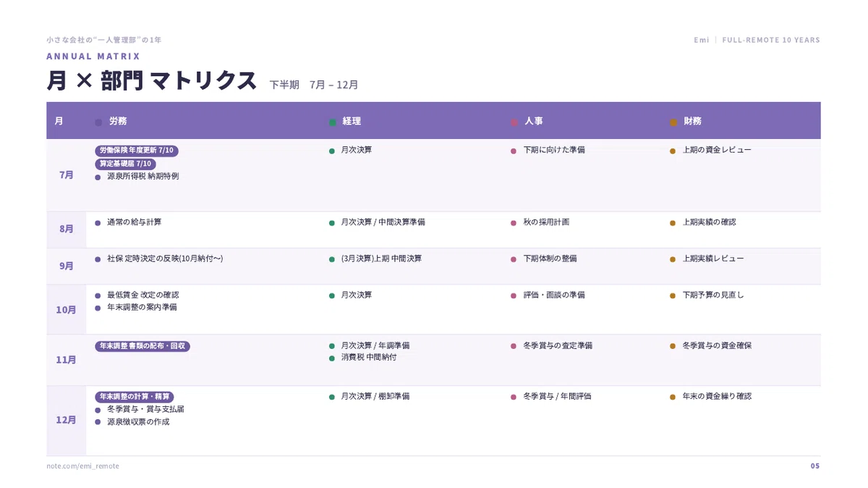Click 月次決算 / 棚卸準備 entry
Image resolution: width=868 pixels, height=488 pixels.
click(x=375, y=397)
